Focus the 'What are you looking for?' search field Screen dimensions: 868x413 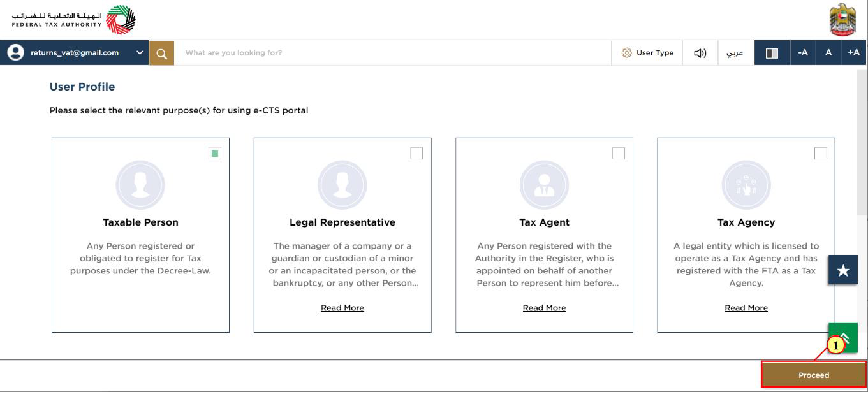pos(392,53)
